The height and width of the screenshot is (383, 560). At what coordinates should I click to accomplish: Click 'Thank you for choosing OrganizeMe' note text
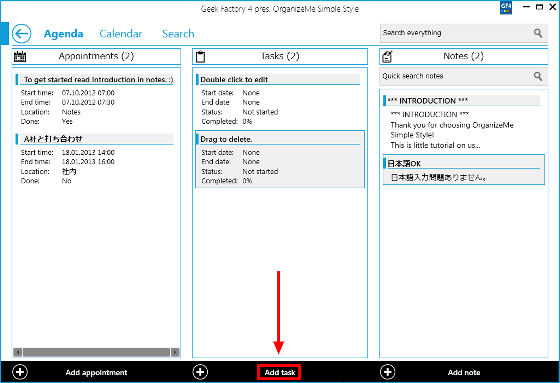pyautogui.click(x=452, y=125)
